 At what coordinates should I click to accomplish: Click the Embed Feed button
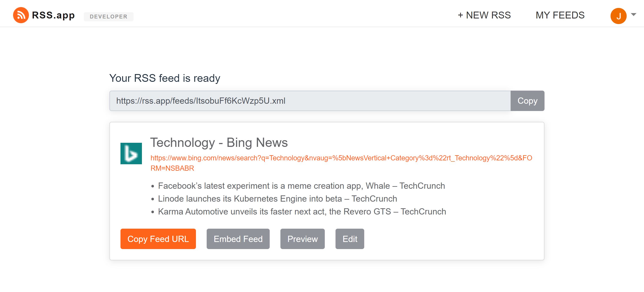(238, 239)
